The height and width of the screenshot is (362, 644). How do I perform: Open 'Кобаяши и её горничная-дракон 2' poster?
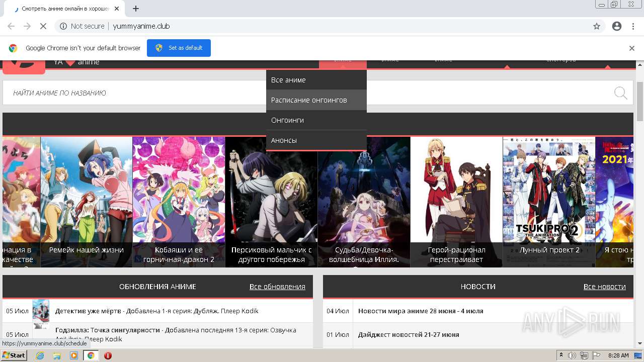179,202
